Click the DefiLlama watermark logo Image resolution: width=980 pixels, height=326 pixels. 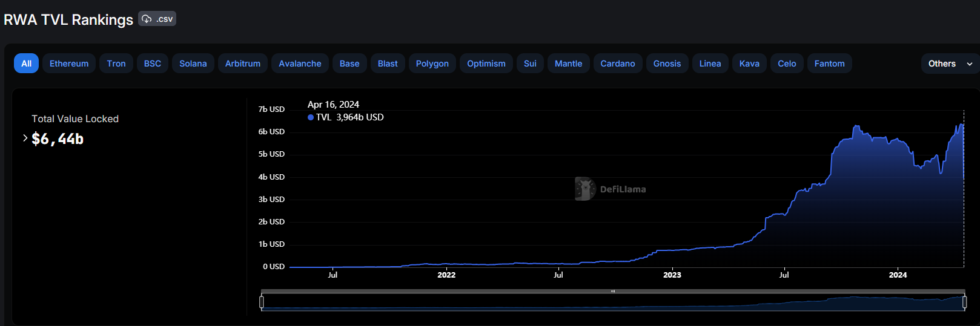[x=585, y=189]
